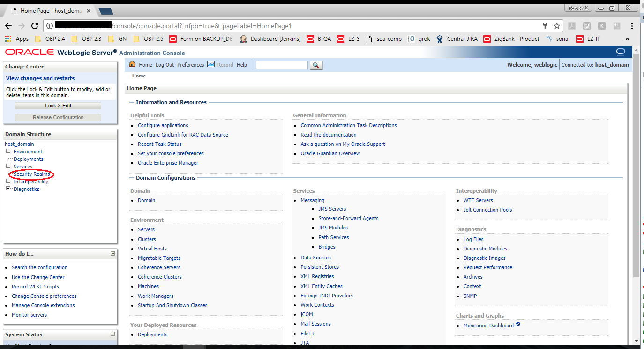644x349 pixels.
Task: Bookmark this page with the star icon
Action: [x=557, y=26]
